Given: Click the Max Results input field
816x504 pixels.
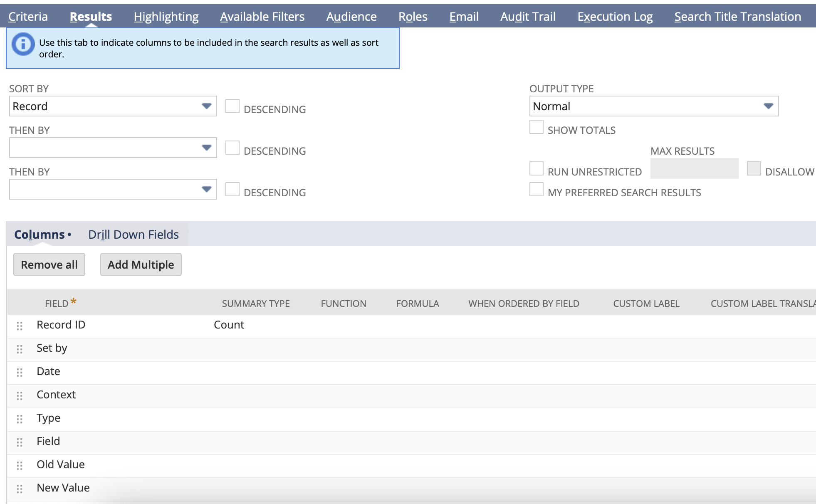Looking at the screenshot, I should [x=694, y=169].
